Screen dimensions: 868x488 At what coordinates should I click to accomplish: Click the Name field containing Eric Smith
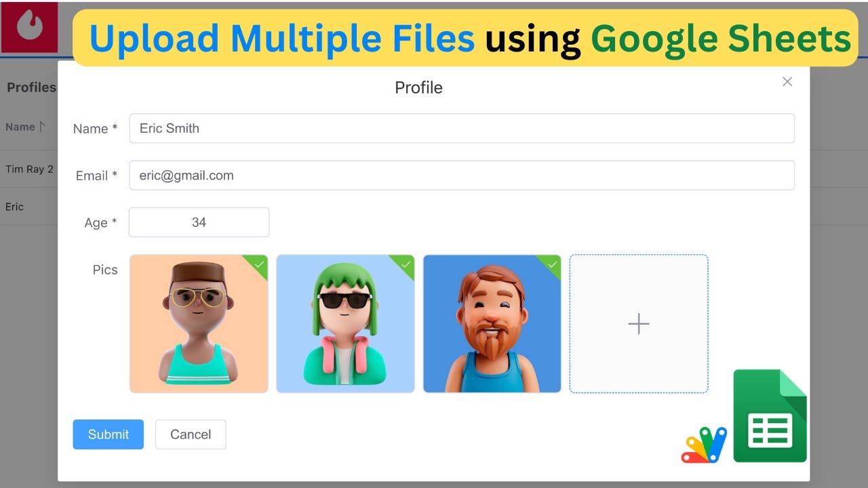tap(462, 128)
